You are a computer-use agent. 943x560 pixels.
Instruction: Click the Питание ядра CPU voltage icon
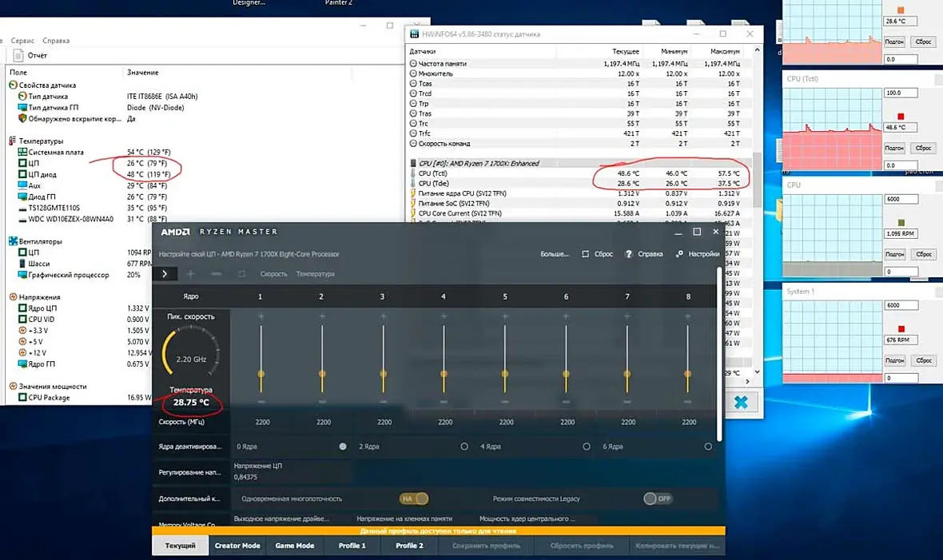click(413, 193)
